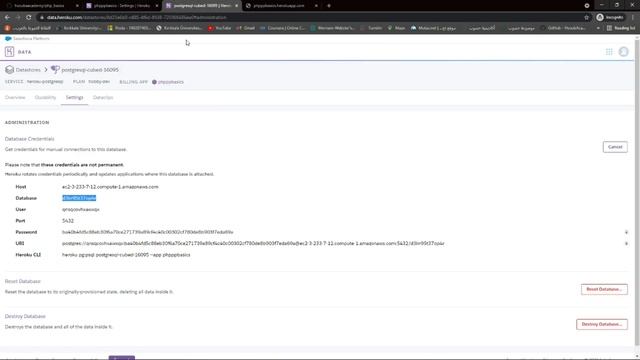
Task: Click the Host value ec2 amazonaws.com
Action: [x=110, y=187]
